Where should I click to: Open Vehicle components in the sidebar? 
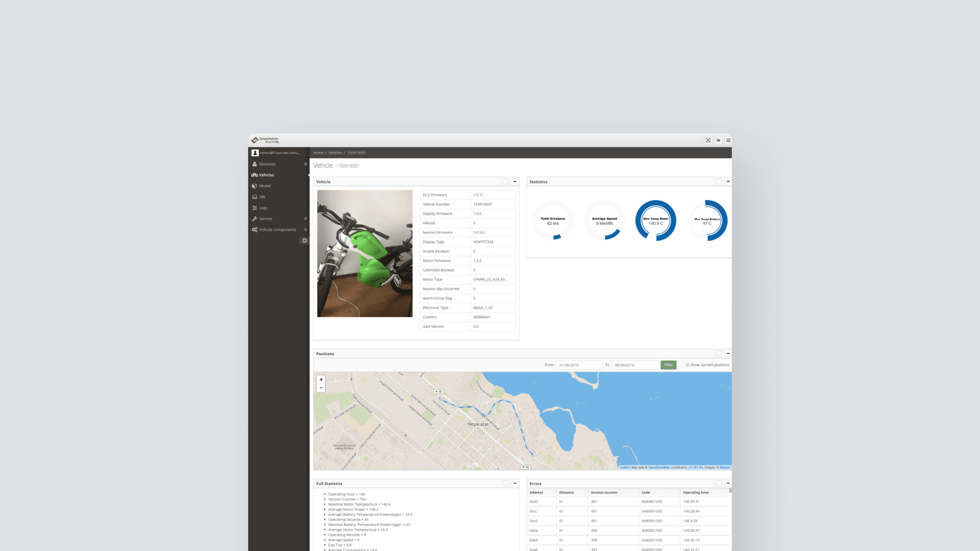click(278, 230)
